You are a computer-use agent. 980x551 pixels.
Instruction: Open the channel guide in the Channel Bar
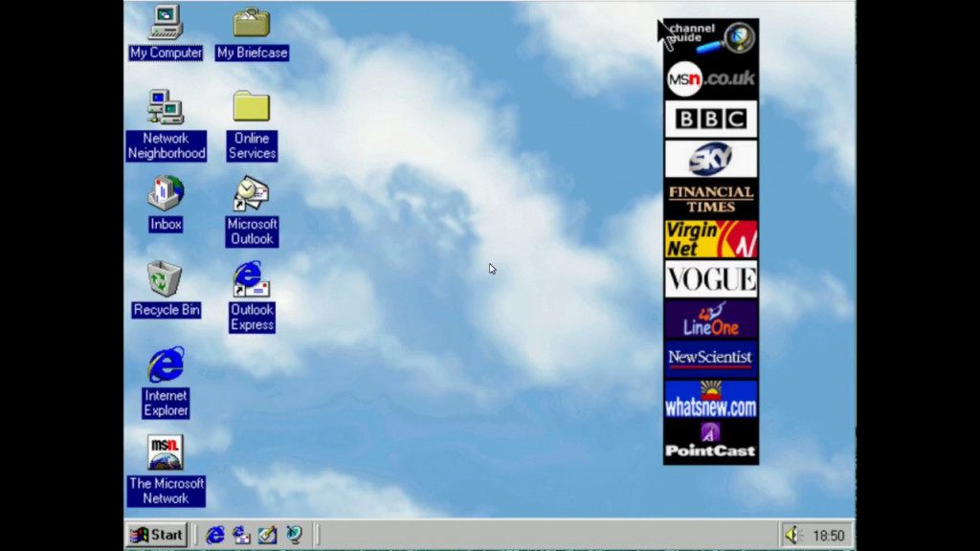click(x=711, y=37)
